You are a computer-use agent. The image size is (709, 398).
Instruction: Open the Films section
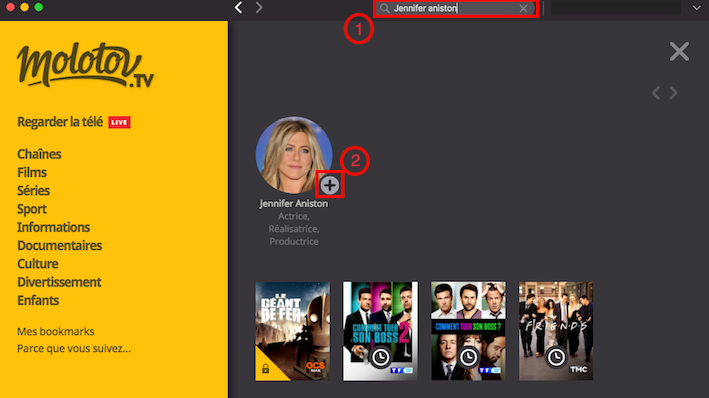pos(32,172)
